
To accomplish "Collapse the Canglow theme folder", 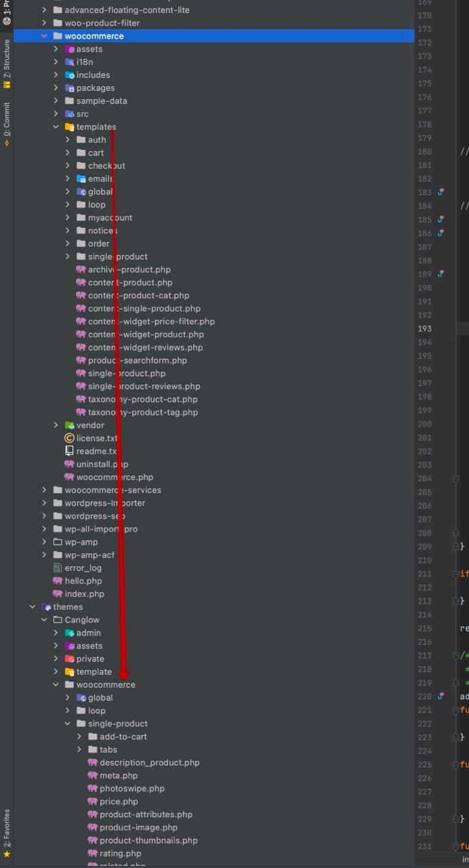I will pyautogui.click(x=45, y=620).
